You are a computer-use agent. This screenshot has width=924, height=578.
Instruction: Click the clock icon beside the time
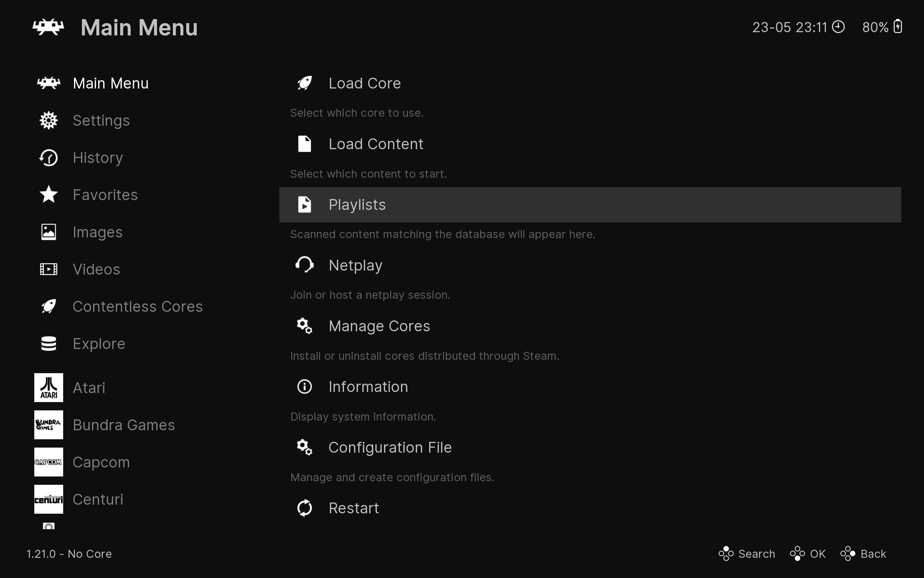(838, 27)
